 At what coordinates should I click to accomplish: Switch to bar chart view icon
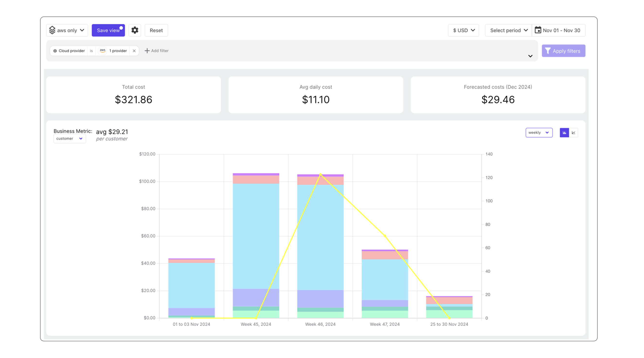pos(564,133)
